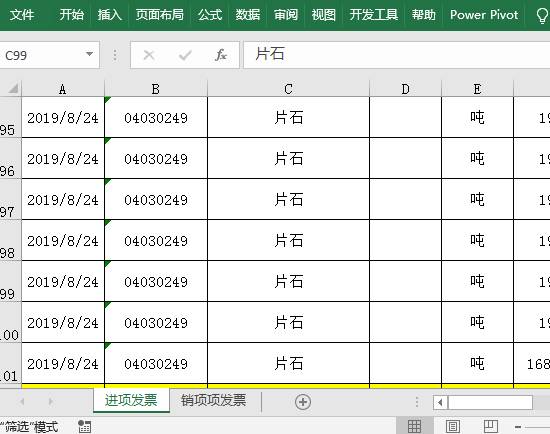Cancel entry with the X icon
550x434 pixels.
pyautogui.click(x=149, y=55)
